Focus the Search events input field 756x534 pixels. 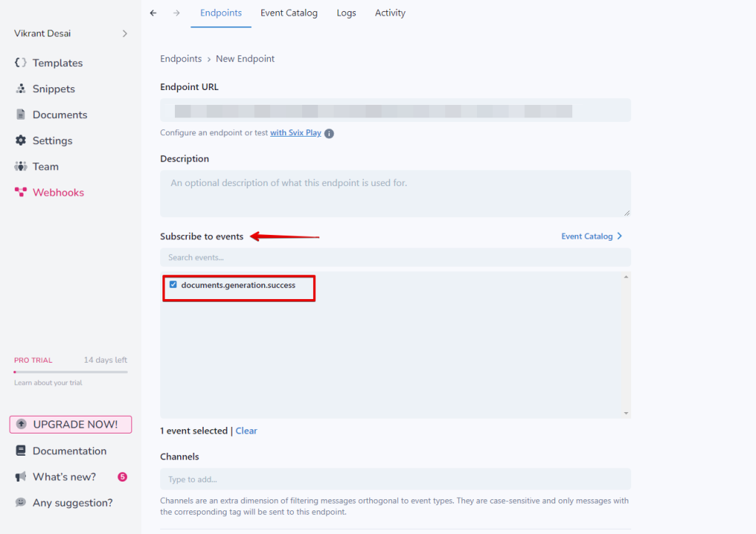click(x=395, y=257)
